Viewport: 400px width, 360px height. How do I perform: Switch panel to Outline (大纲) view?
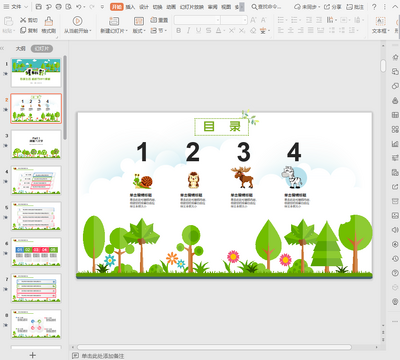pyautogui.click(x=21, y=49)
